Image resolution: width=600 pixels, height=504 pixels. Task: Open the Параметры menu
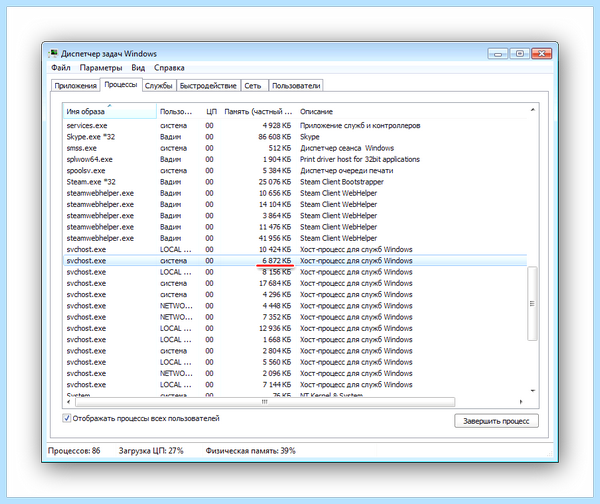point(101,68)
